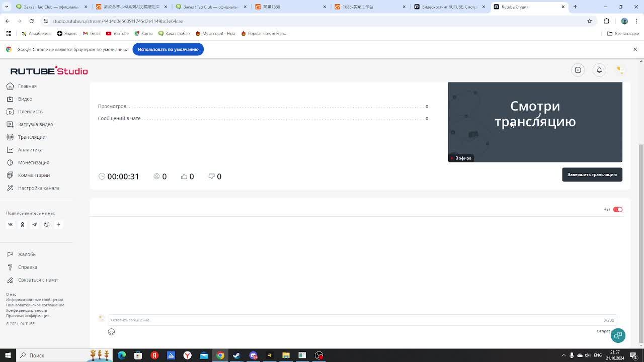Click Завершить трансляцию button
644x362 pixels.
point(592,174)
